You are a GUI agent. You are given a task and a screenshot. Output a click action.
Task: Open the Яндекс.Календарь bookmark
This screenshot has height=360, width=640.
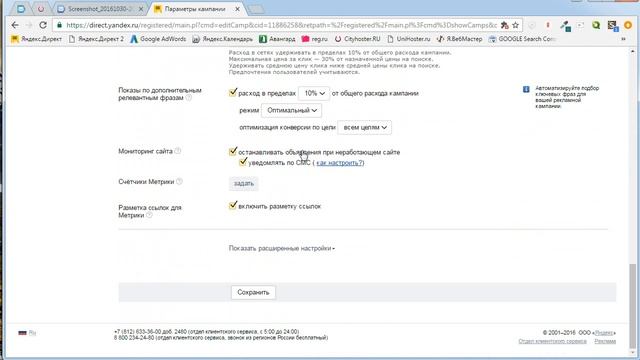pos(222,39)
